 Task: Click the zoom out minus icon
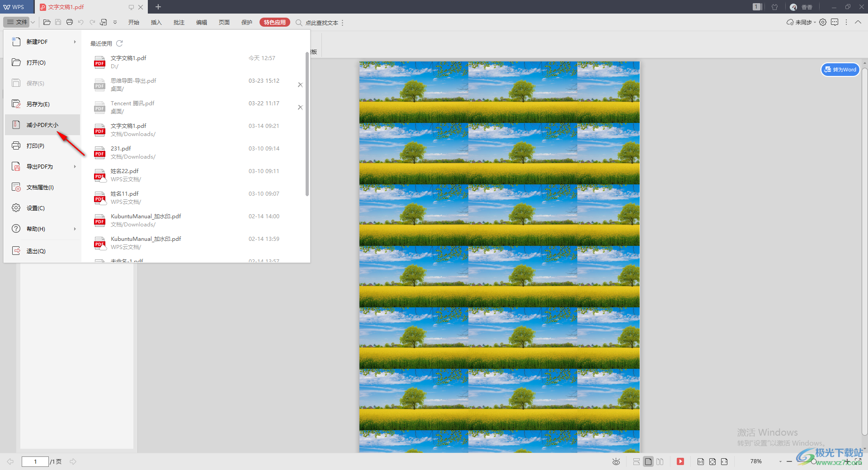click(789, 461)
